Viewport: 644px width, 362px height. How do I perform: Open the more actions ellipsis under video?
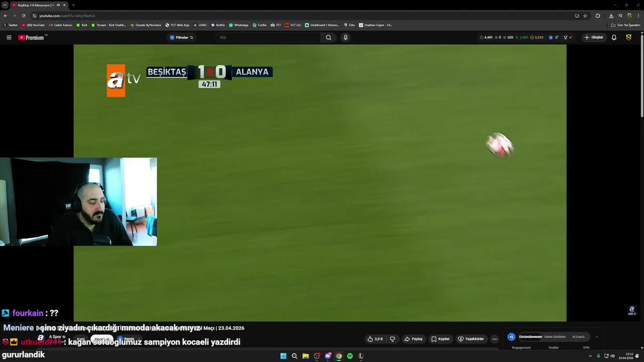495,339
